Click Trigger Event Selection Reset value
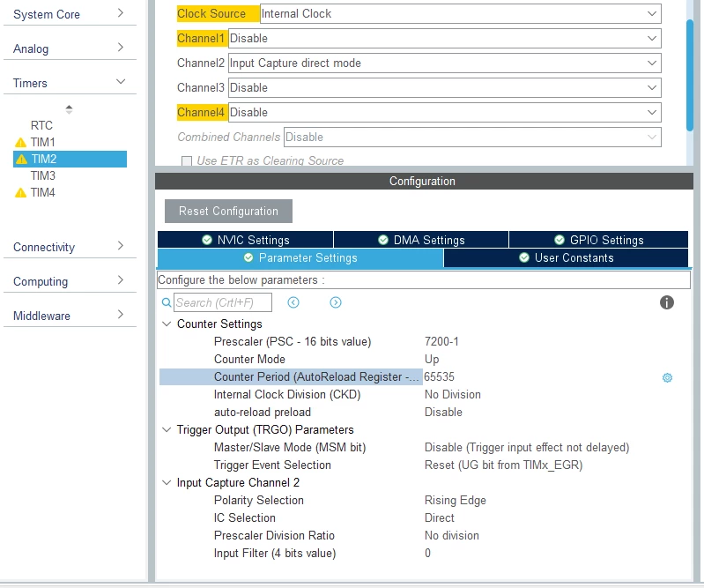This screenshot has height=588, width=704. 503,465
